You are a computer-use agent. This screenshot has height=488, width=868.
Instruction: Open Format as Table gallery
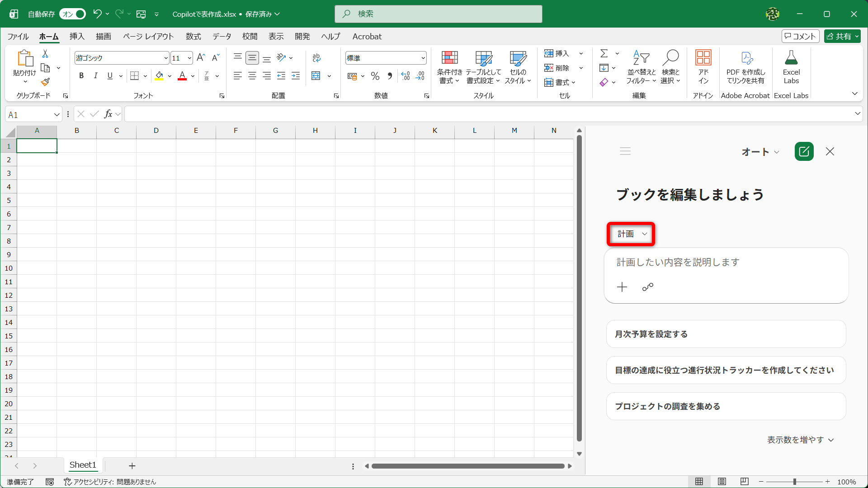(483, 67)
